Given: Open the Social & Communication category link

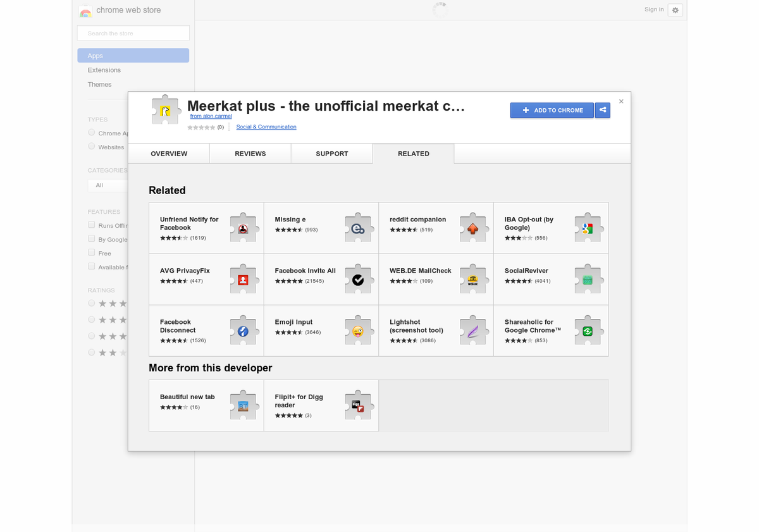Looking at the screenshot, I should [x=266, y=127].
